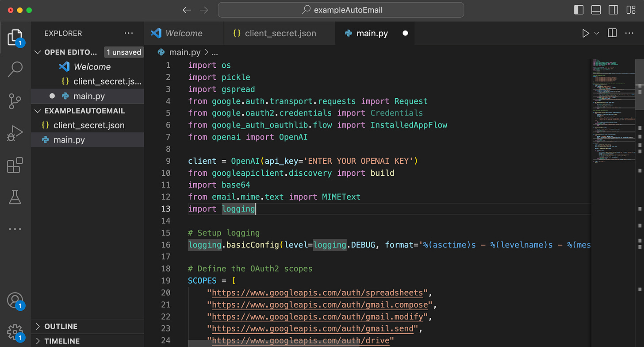Select Welcome in Open Editors list
The height and width of the screenshot is (347, 644).
pos(88,67)
